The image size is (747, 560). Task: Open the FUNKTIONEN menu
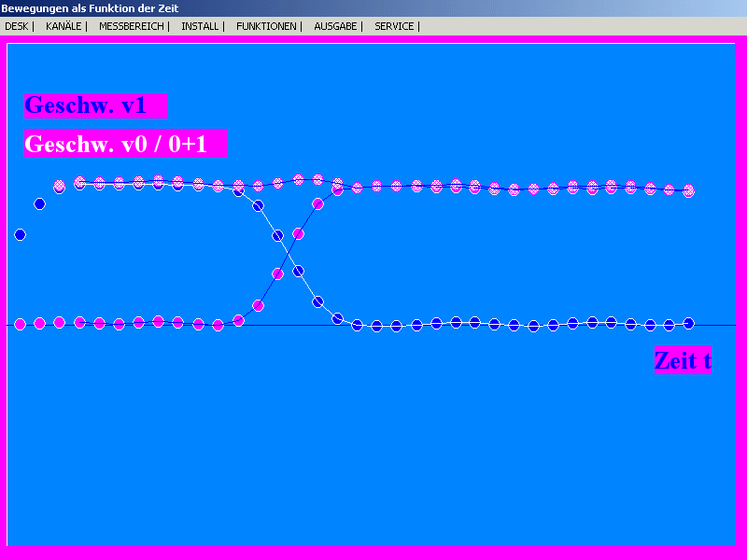click(266, 26)
